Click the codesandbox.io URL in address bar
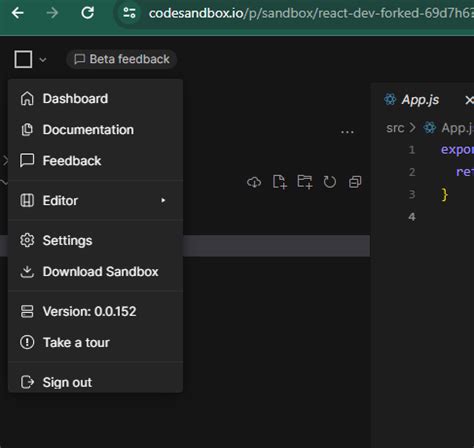This screenshot has height=448, width=474. point(311,13)
